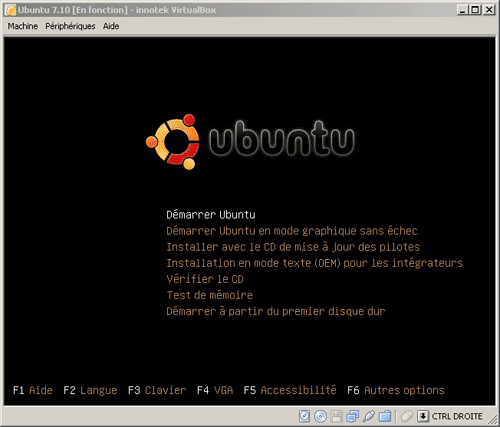This screenshot has height=427, width=500.
Task: Minimize the VirtualBox window
Action: tap(462, 10)
